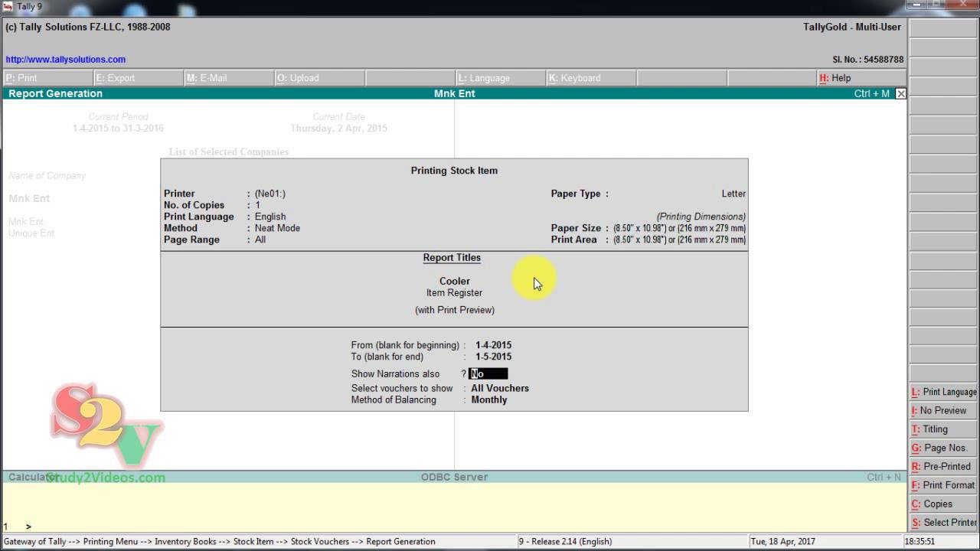Click the Calculator panel header
Viewport: 980px width, 551px height.
tap(34, 477)
